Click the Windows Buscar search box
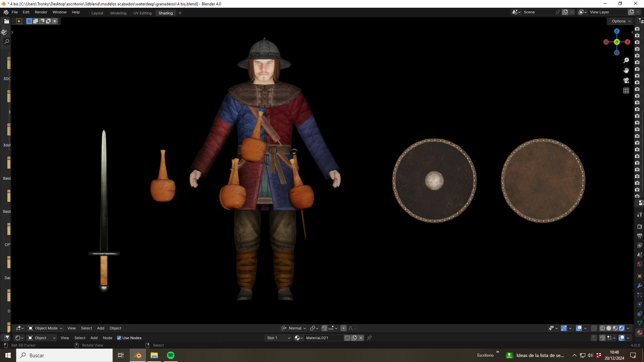 [64, 355]
